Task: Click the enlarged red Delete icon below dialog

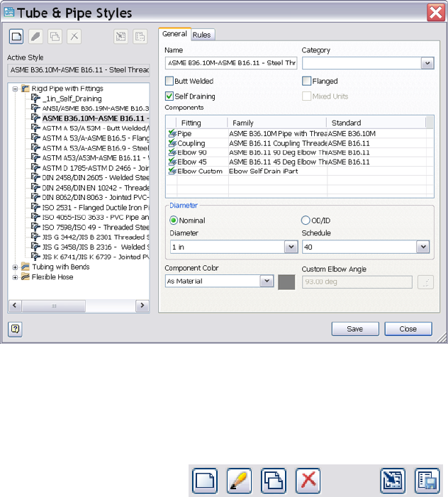Action: [308, 481]
